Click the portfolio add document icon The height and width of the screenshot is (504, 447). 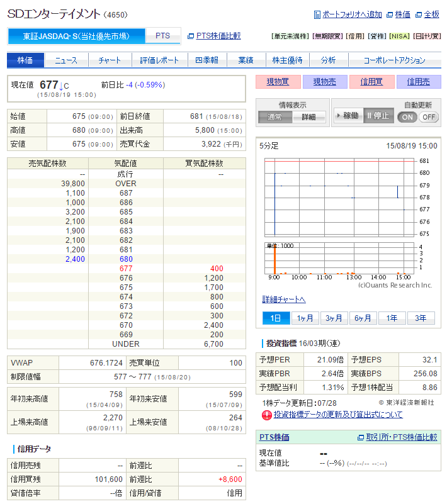tap(317, 14)
